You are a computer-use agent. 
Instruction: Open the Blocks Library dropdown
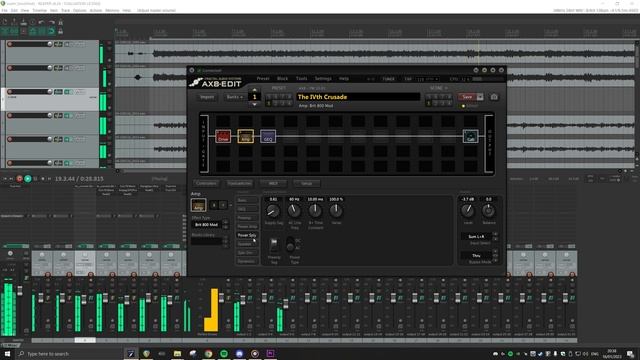pos(207,242)
